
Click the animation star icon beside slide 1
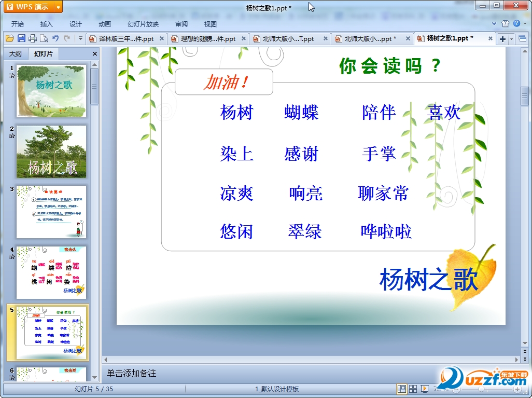pos(12,76)
